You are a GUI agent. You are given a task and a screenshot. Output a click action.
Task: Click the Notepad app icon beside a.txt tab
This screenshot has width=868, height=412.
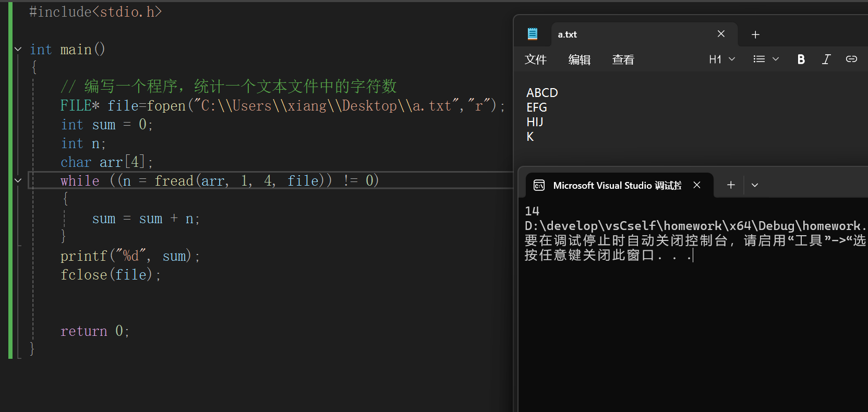coord(532,34)
